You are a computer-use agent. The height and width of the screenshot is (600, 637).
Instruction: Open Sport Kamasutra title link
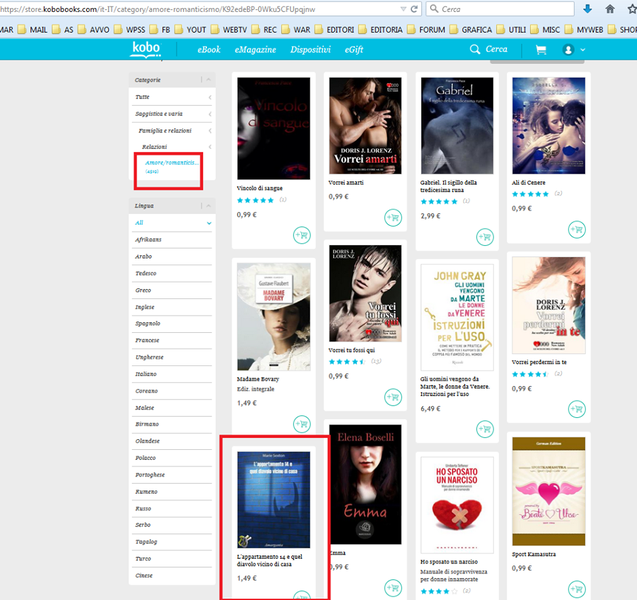pyautogui.click(x=534, y=554)
